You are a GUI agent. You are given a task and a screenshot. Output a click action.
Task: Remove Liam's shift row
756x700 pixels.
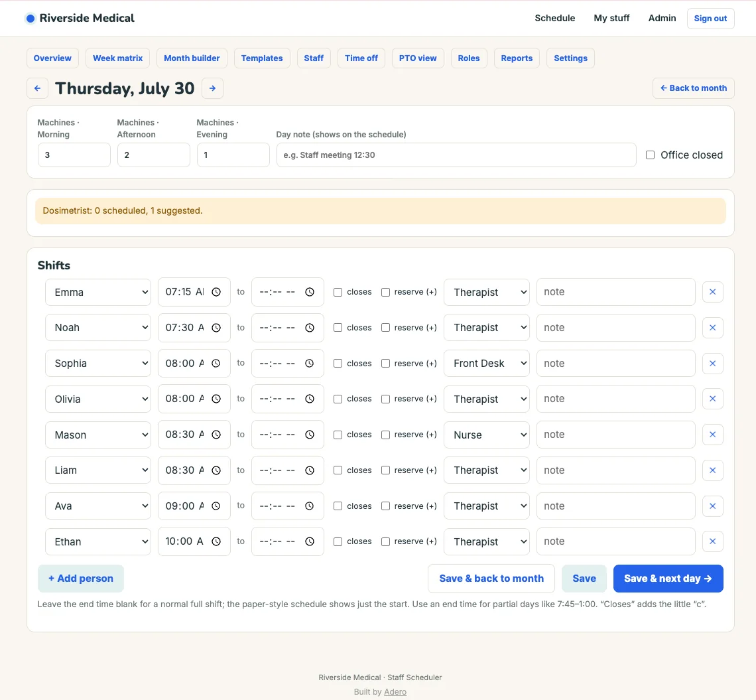pos(713,470)
